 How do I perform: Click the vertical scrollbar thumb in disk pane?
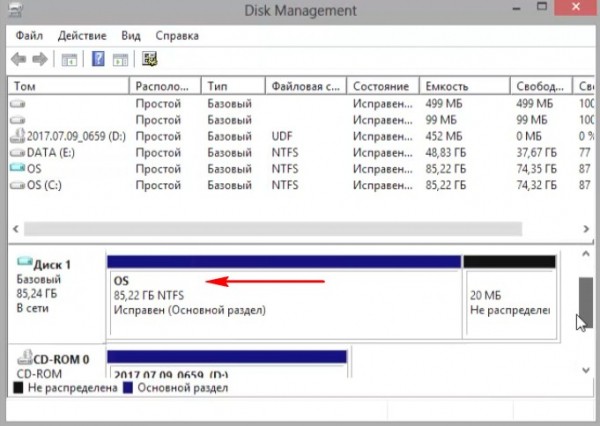586,302
